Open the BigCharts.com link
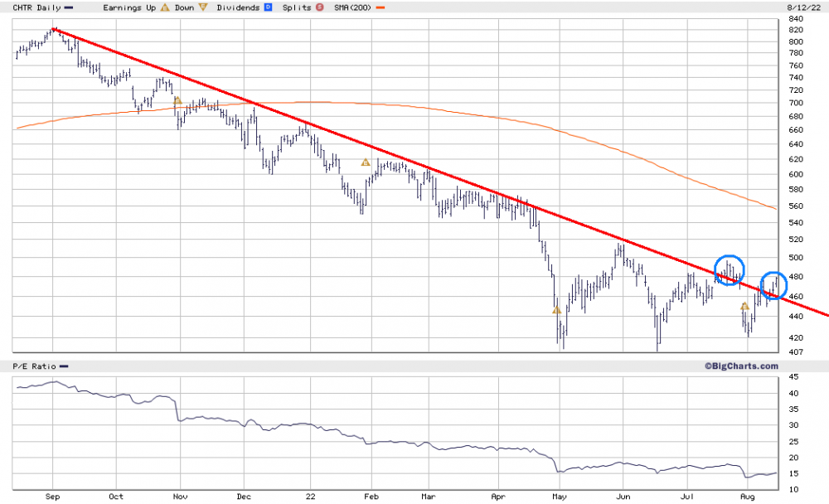The width and height of the screenshot is (829, 504). pos(741,366)
